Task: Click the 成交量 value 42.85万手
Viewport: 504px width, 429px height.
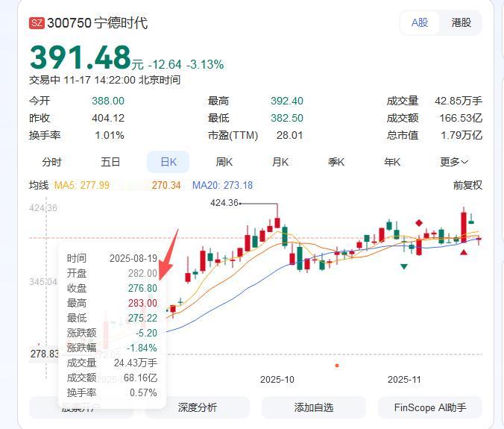Action: (x=459, y=101)
